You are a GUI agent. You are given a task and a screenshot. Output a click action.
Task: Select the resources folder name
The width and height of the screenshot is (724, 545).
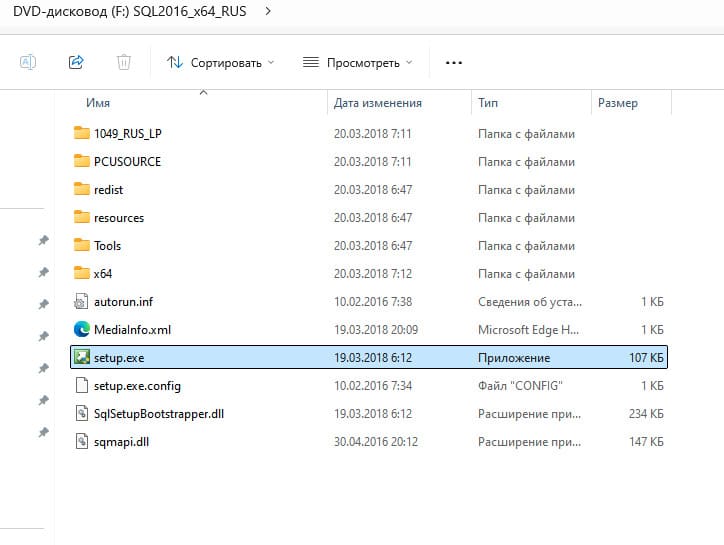click(119, 218)
